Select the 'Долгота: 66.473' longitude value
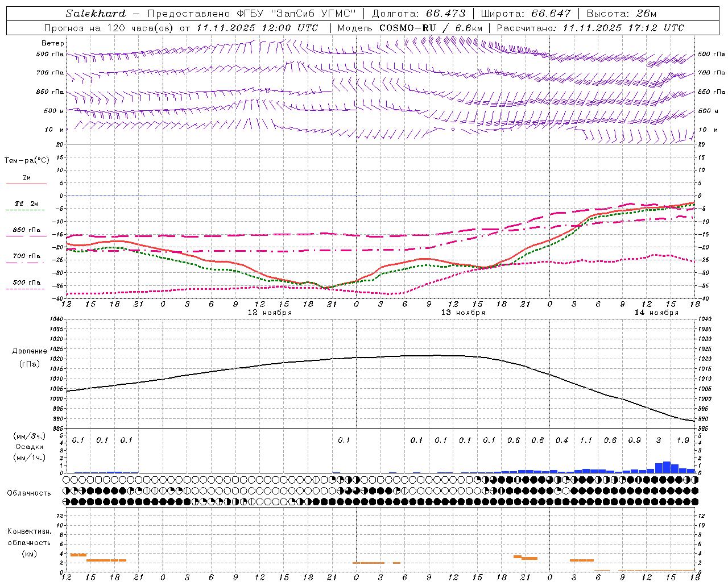728x582 pixels. click(x=419, y=14)
